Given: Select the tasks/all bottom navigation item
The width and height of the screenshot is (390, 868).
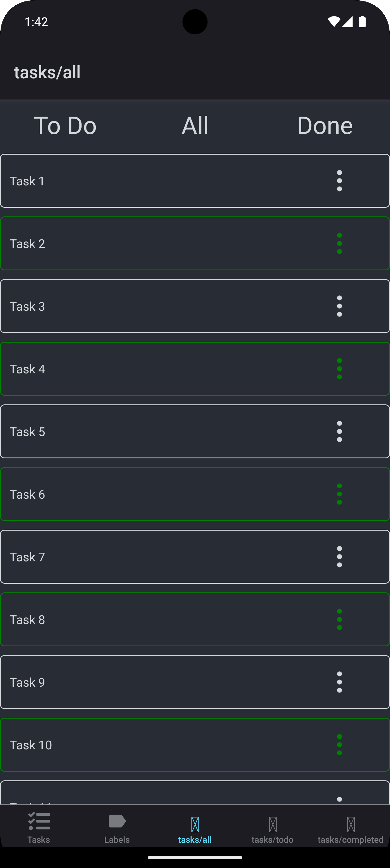Looking at the screenshot, I should 195,827.
